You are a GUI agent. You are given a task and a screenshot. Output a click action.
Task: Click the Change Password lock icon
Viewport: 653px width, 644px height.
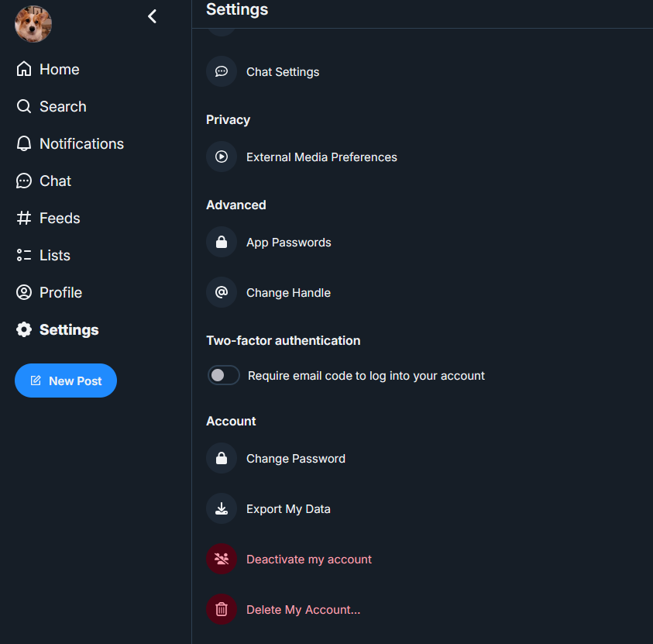point(222,459)
